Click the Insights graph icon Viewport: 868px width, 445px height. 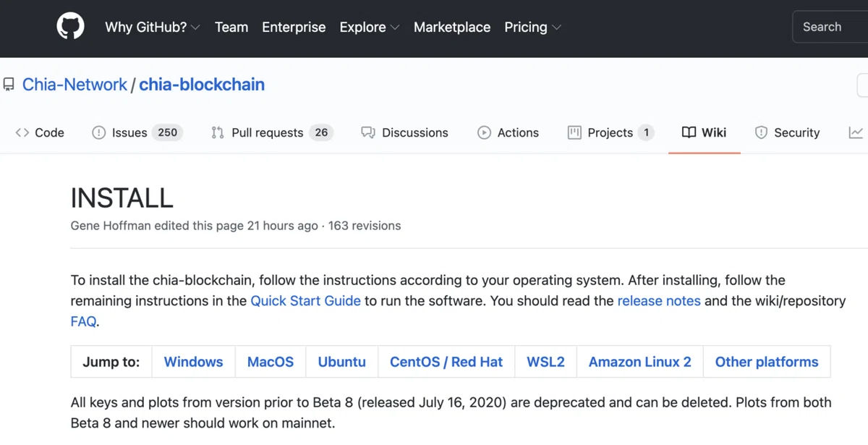(x=856, y=132)
